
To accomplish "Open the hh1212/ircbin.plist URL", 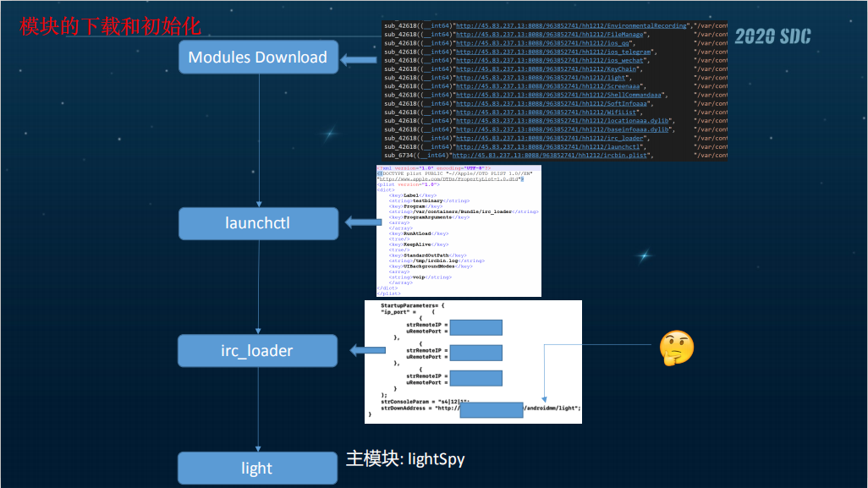I will coord(552,156).
